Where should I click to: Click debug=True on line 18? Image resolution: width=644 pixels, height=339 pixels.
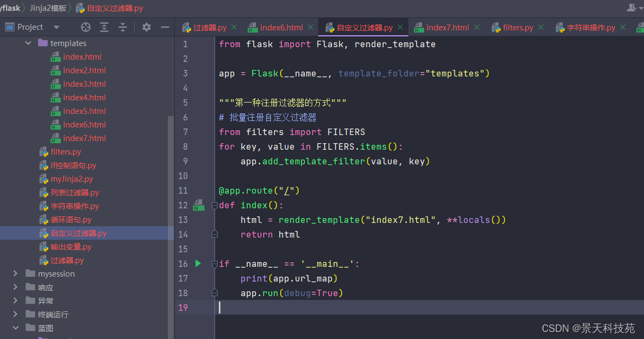[311, 293]
